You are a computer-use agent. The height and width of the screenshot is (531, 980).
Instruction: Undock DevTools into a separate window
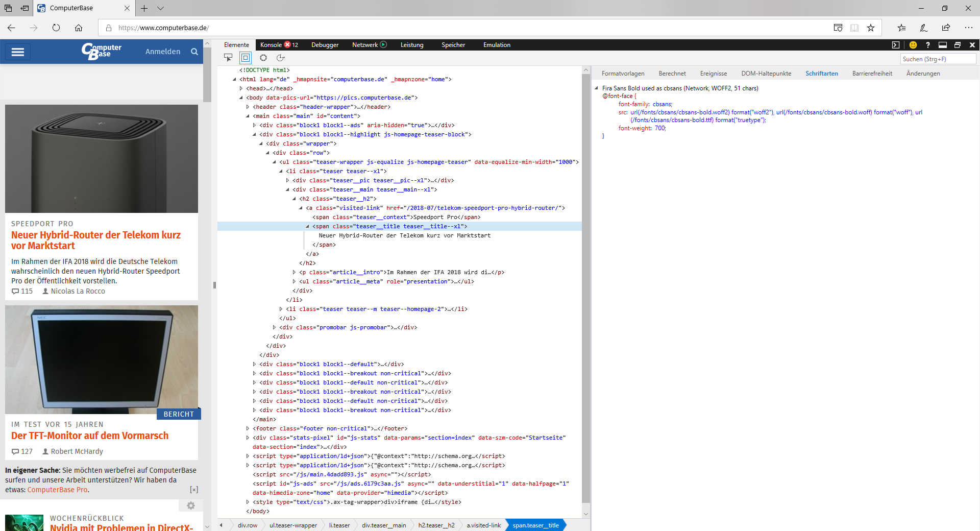coord(958,45)
